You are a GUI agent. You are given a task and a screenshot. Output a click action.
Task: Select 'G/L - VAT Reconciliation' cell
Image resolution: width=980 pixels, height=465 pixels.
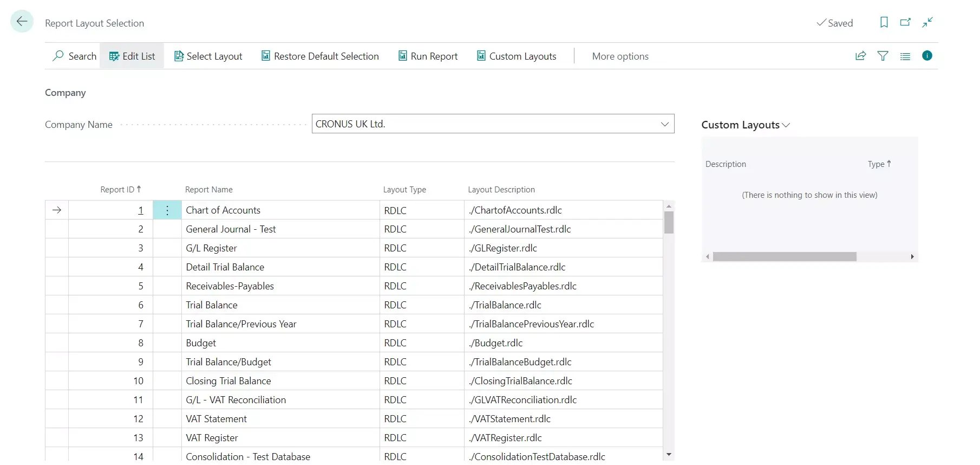[x=280, y=399]
